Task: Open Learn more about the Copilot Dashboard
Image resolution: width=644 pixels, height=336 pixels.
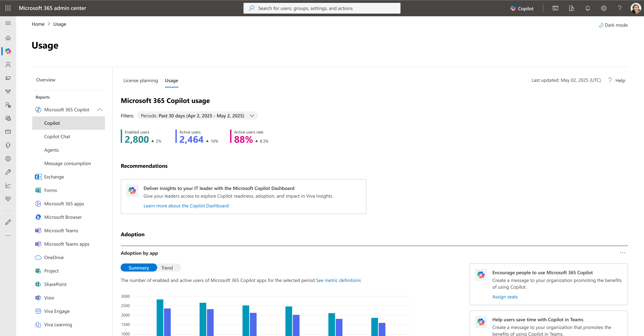Action: point(186,206)
